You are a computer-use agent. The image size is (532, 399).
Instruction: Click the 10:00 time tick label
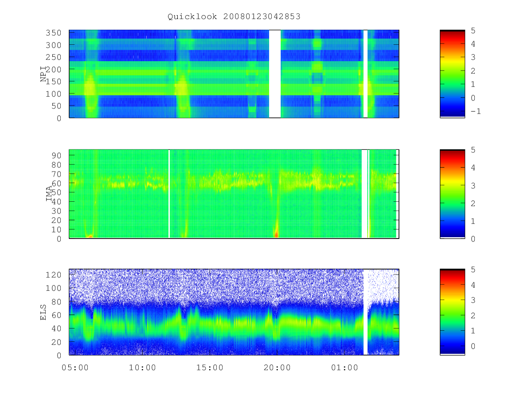tap(142, 368)
